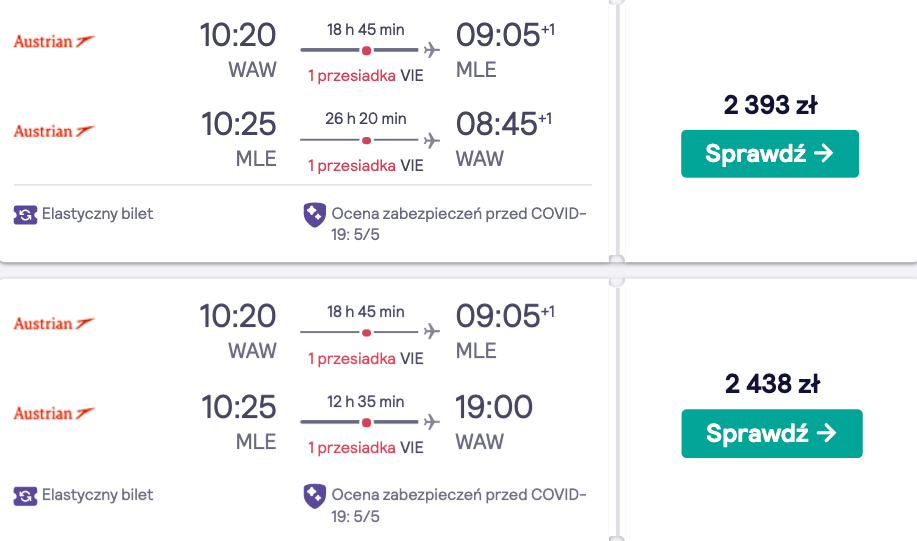
Task: Click the 2 393 zł price
Action: (x=770, y=105)
